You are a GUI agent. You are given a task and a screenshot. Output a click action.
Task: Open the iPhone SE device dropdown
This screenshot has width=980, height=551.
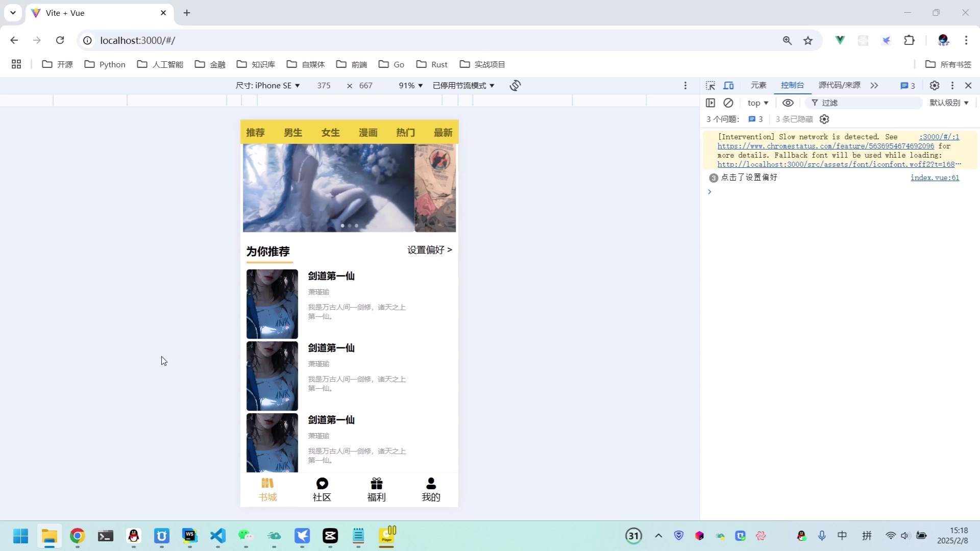(267, 85)
